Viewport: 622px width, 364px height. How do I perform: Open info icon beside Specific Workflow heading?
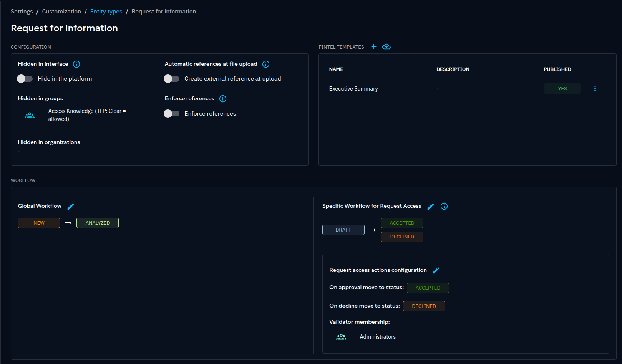click(x=444, y=207)
